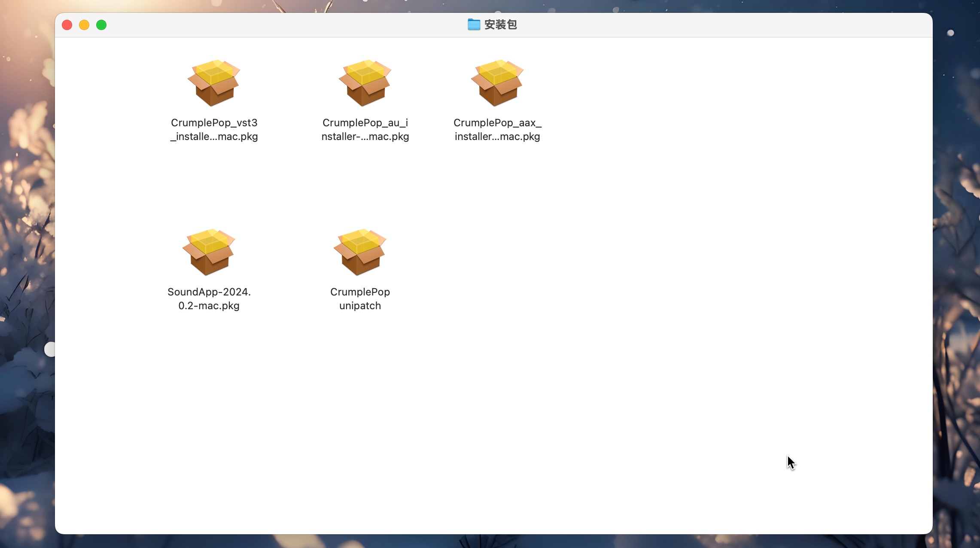
Task: Click the green full-screen window button
Action: pyautogui.click(x=101, y=25)
